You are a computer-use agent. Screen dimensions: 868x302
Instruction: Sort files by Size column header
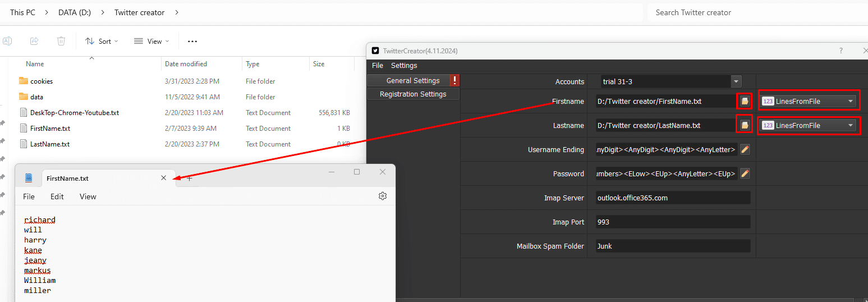319,64
